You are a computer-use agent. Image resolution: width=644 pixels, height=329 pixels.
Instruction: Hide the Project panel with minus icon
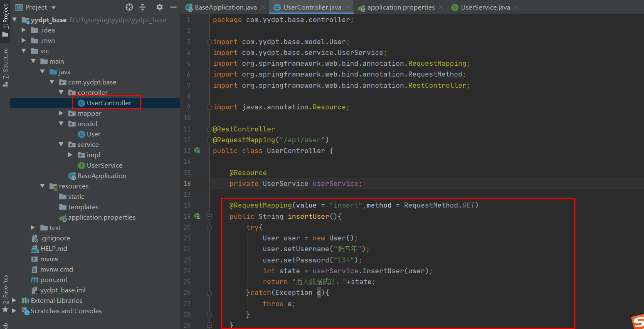tap(173, 7)
